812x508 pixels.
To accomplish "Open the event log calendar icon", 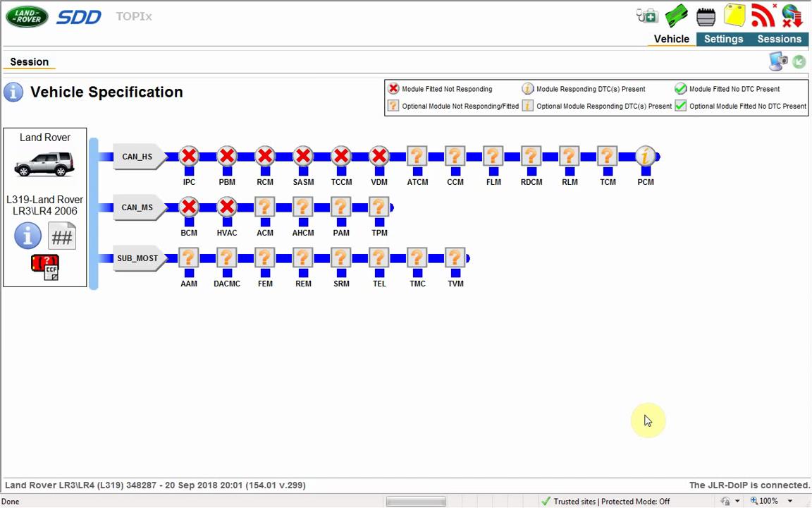I will tap(706, 17).
